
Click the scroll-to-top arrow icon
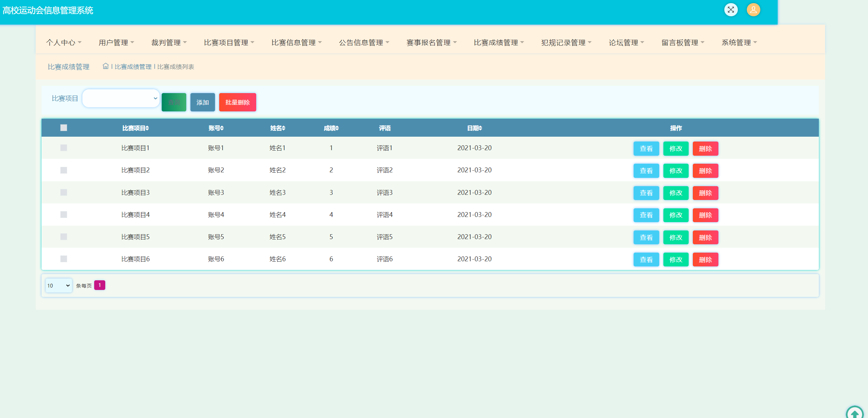(854, 414)
